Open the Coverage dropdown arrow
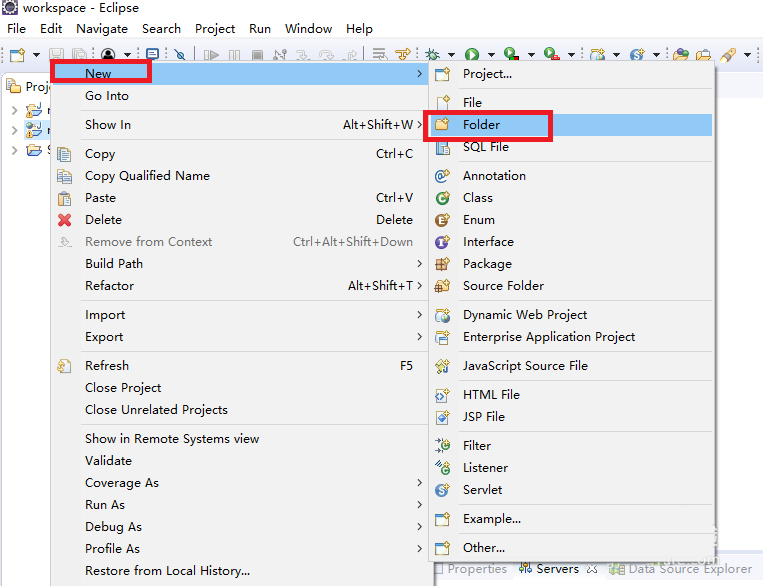This screenshot has height=586, width=763. point(531,55)
